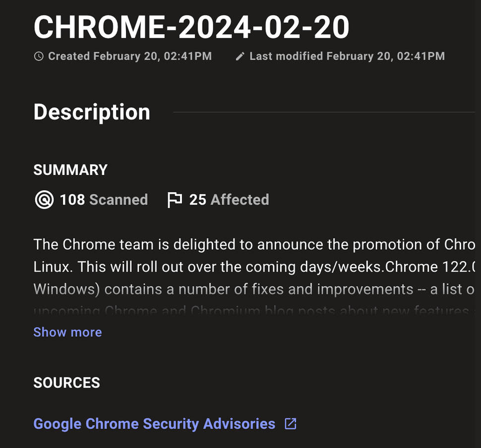Click the clock icon beside Created date
481x448 pixels.
[39, 56]
